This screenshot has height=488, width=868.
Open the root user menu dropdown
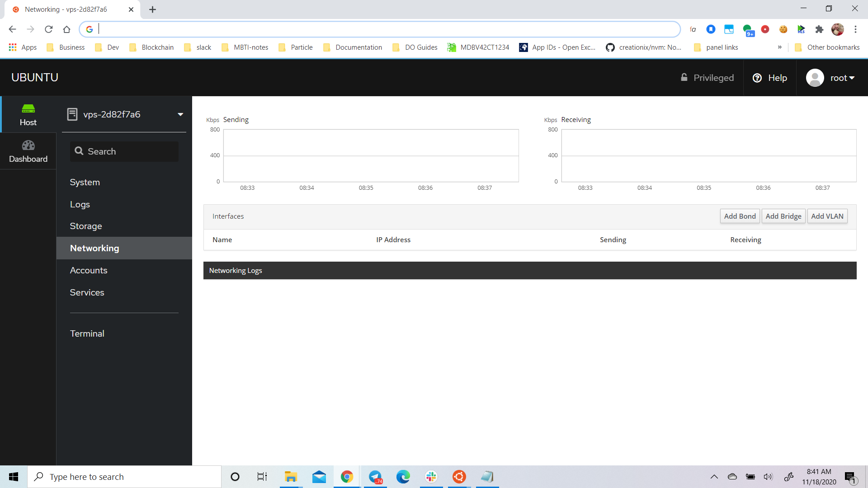(843, 78)
